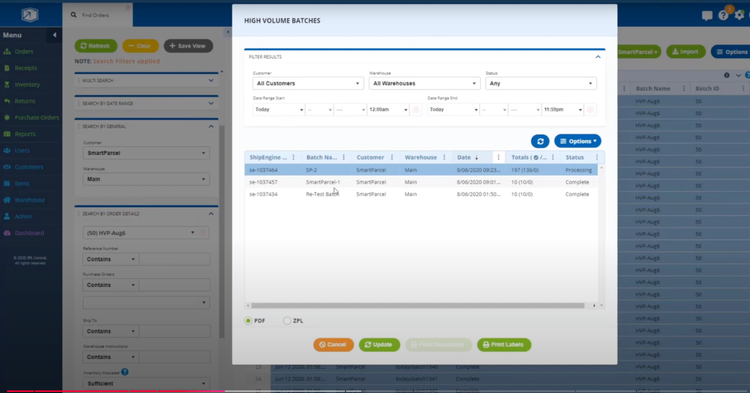Open the Date column menu dots
750x393 pixels.
(498, 157)
